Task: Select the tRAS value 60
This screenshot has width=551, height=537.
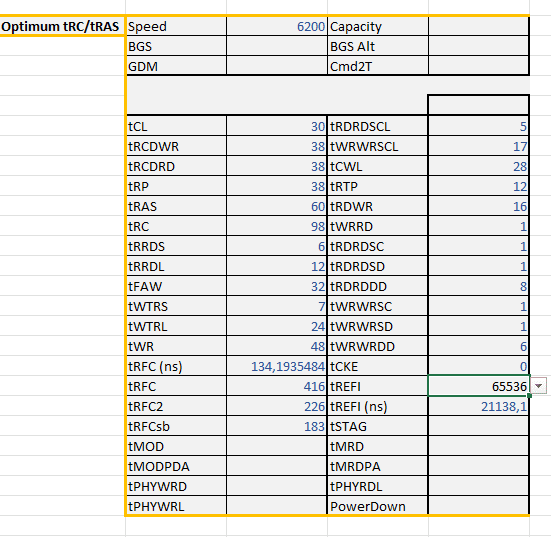Action: pos(277,206)
